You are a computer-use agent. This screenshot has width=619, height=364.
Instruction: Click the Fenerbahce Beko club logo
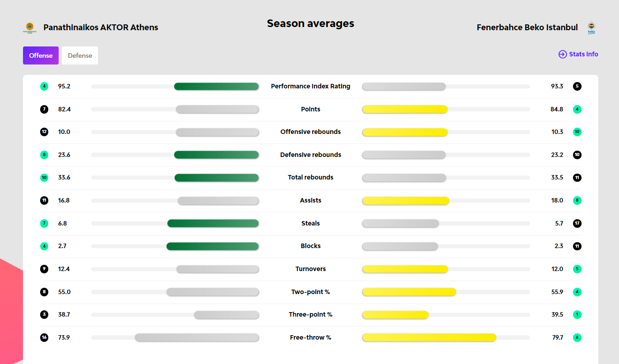coord(591,28)
